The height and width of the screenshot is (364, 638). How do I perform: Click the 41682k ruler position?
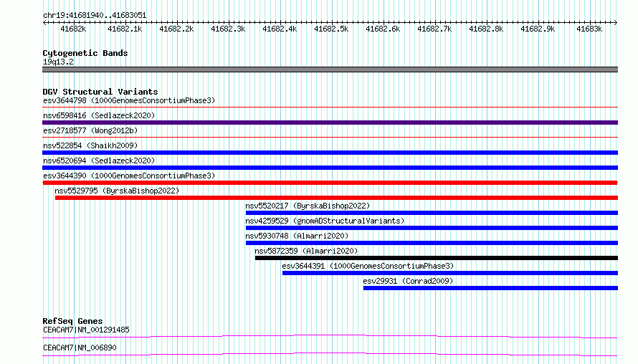(x=73, y=29)
